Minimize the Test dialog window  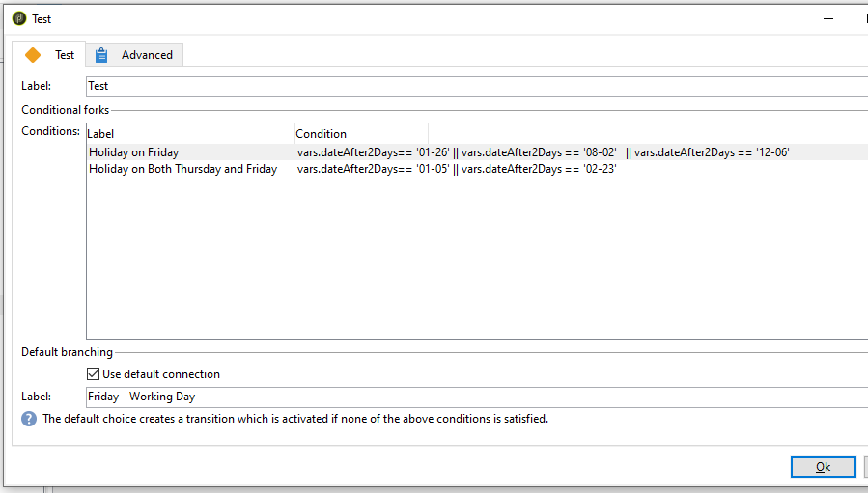(827, 18)
